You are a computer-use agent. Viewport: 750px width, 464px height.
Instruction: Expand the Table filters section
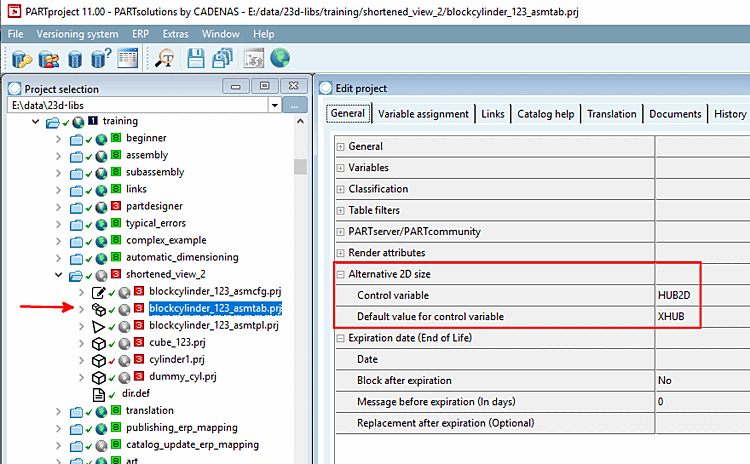click(340, 210)
